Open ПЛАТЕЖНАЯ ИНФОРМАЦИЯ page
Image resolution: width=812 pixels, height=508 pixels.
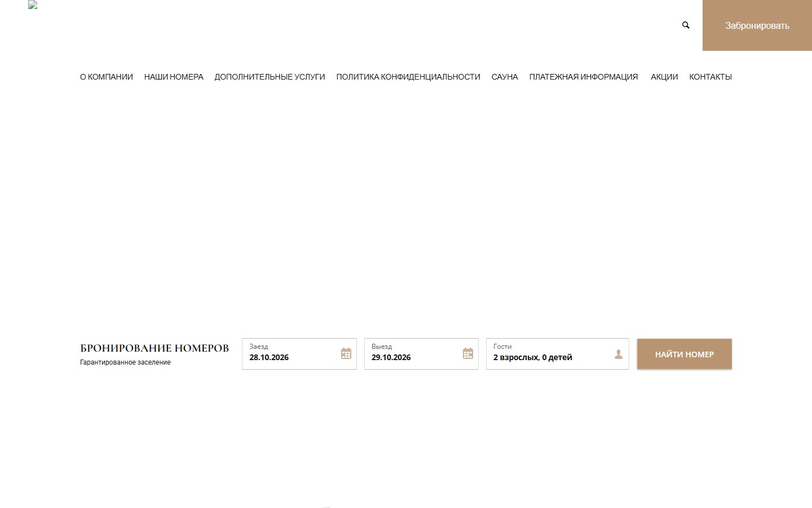[x=584, y=77]
